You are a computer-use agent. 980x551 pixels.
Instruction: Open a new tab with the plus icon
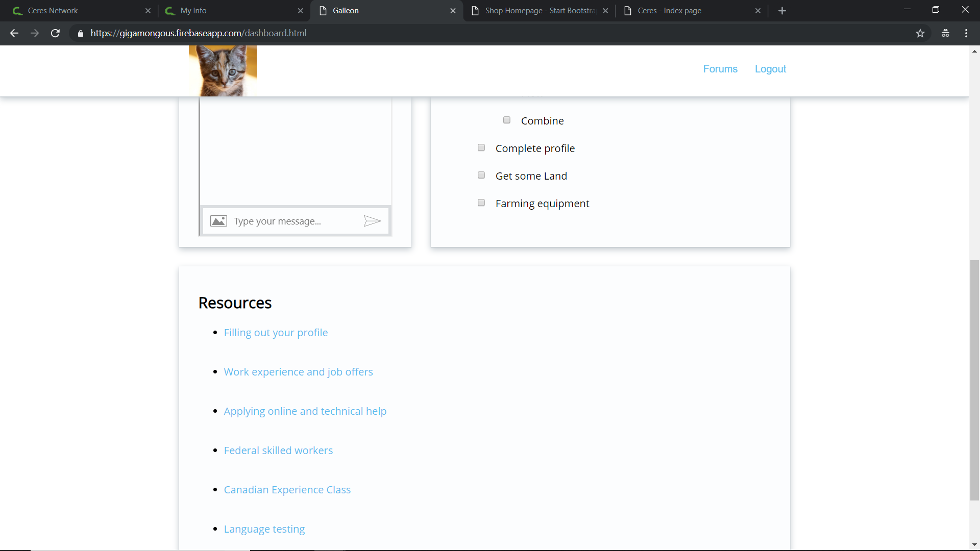(782, 11)
